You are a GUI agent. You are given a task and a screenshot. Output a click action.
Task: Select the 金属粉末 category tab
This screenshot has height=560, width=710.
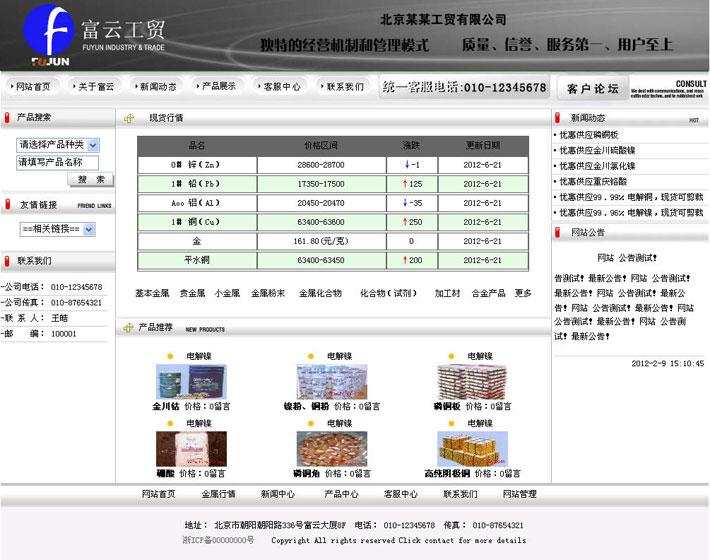tap(268, 293)
